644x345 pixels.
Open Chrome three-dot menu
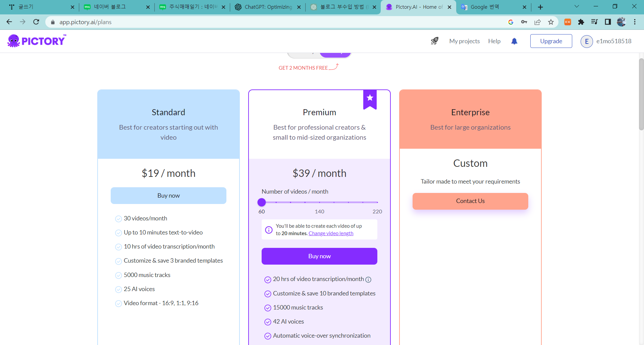click(635, 22)
